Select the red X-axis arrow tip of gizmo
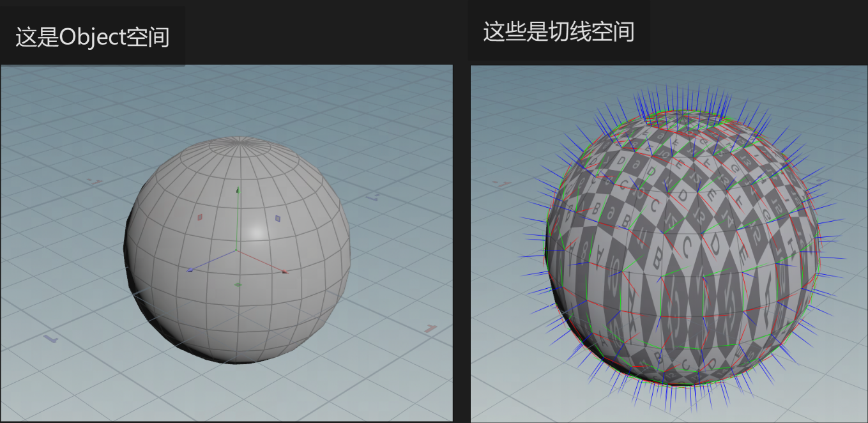Viewport: 868px width, 423px height. [285, 272]
